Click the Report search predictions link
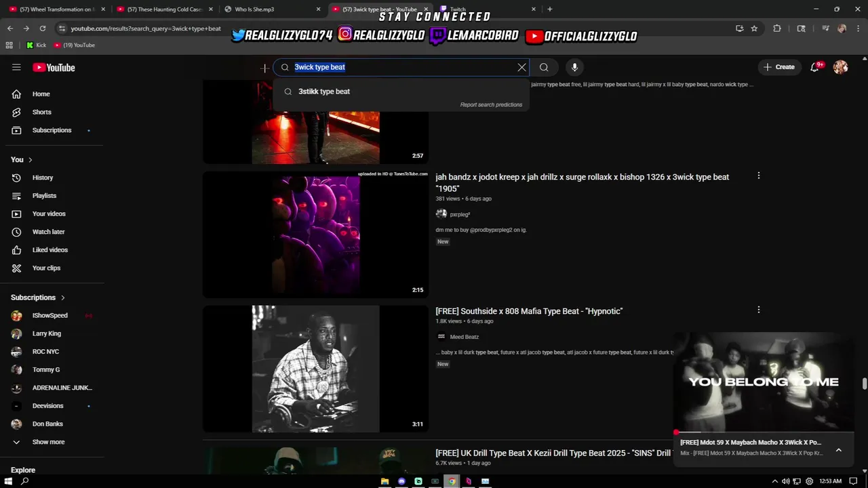The width and height of the screenshot is (868, 488). 491,105
